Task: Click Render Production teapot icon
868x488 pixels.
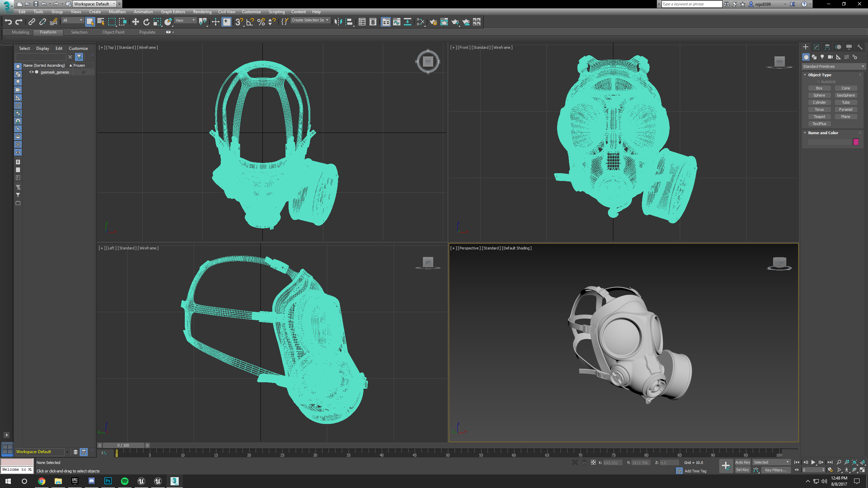Action: [455, 22]
